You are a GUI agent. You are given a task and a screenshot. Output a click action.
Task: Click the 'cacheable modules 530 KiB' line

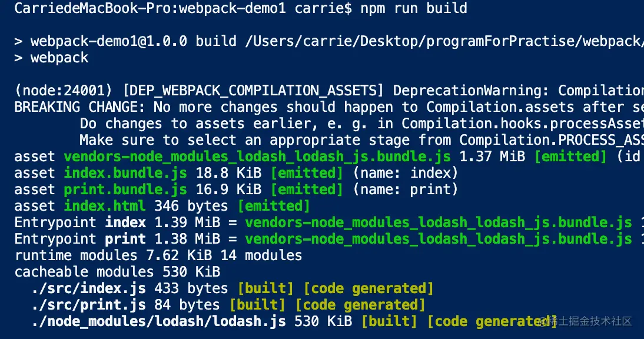click(117, 272)
